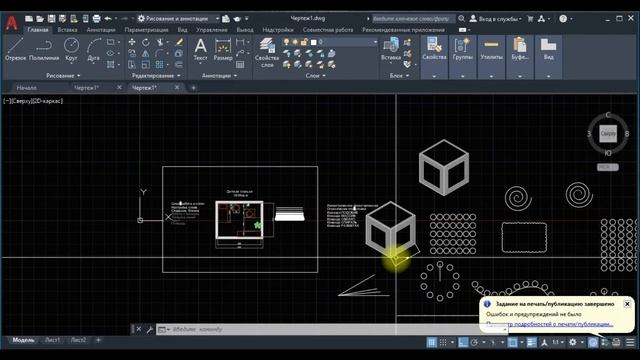Click the Save icon in quick access
The image size is (640, 360).
(51, 19)
